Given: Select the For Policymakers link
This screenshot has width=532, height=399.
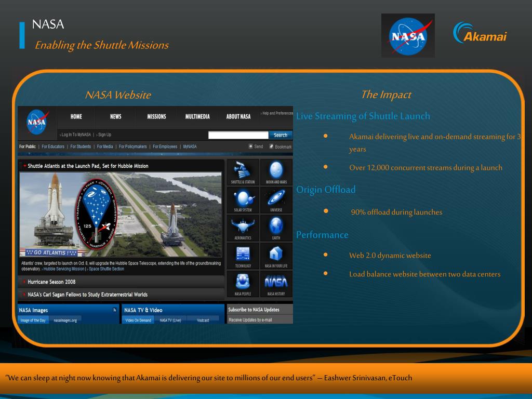Looking at the screenshot, I should point(132,147).
